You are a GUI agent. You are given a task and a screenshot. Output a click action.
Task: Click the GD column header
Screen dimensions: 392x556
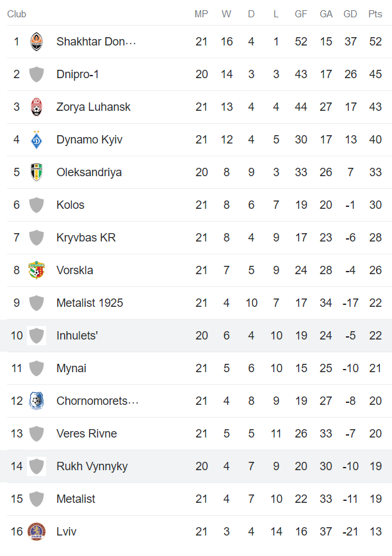(350, 14)
